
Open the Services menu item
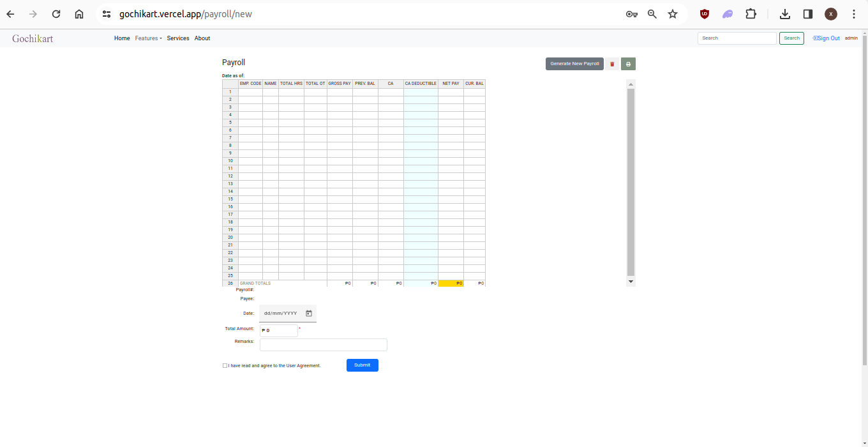tap(178, 38)
